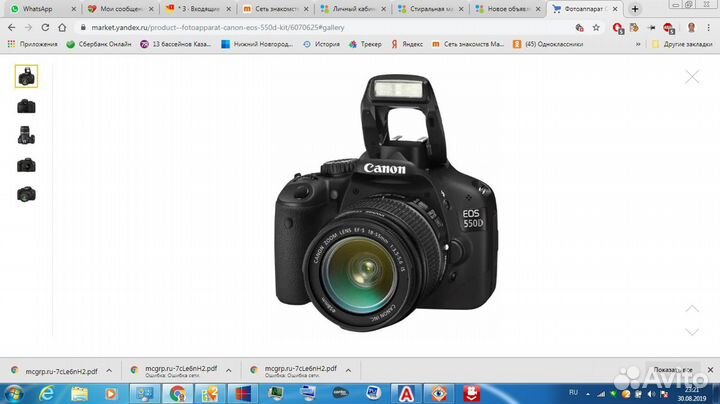The height and width of the screenshot is (404, 720).
Task: Open the 13 бассейнов Каза... bookmark
Action: click(176, 44)
